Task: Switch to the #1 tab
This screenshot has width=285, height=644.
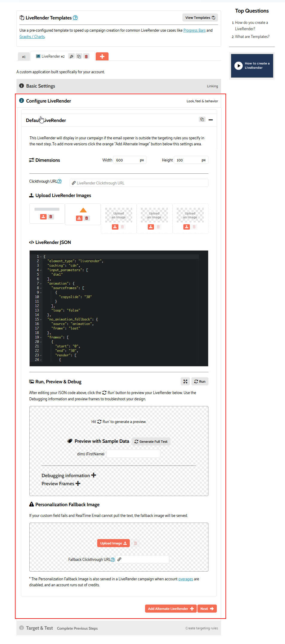Action: pyautogui.click(x=24, y=57)
